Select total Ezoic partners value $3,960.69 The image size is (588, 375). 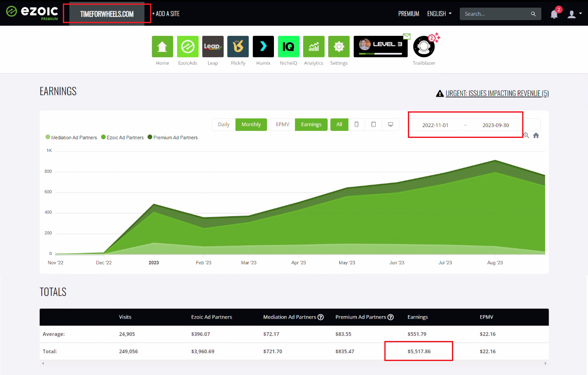(203, 351)
